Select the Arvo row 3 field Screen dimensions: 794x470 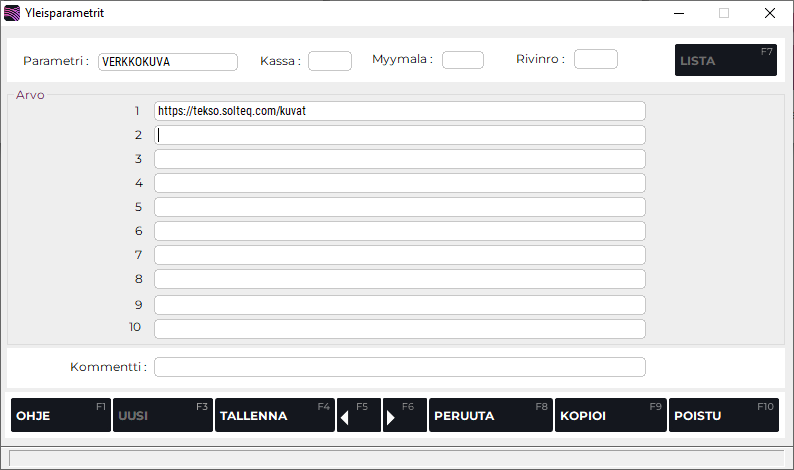point(399,159)
